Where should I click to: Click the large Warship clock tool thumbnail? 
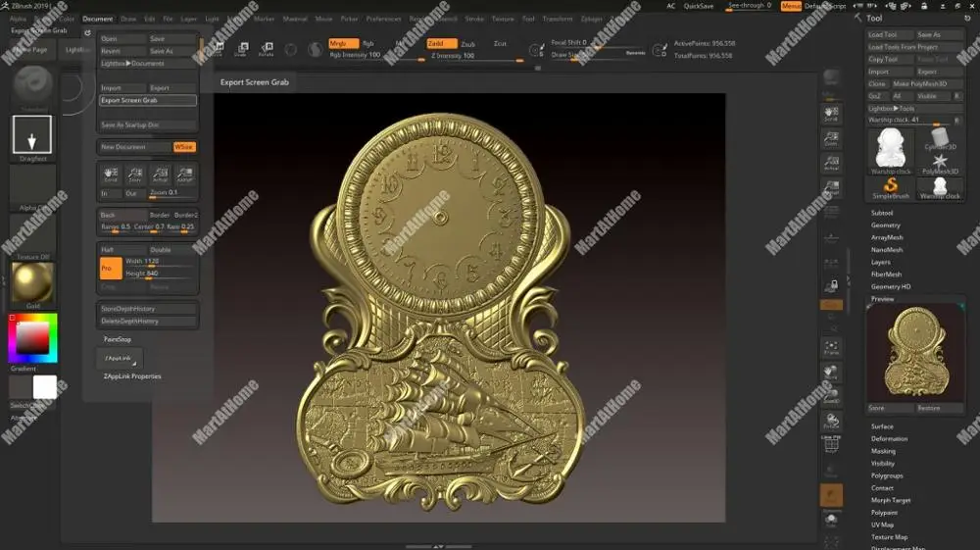click(x=891, y=151)
